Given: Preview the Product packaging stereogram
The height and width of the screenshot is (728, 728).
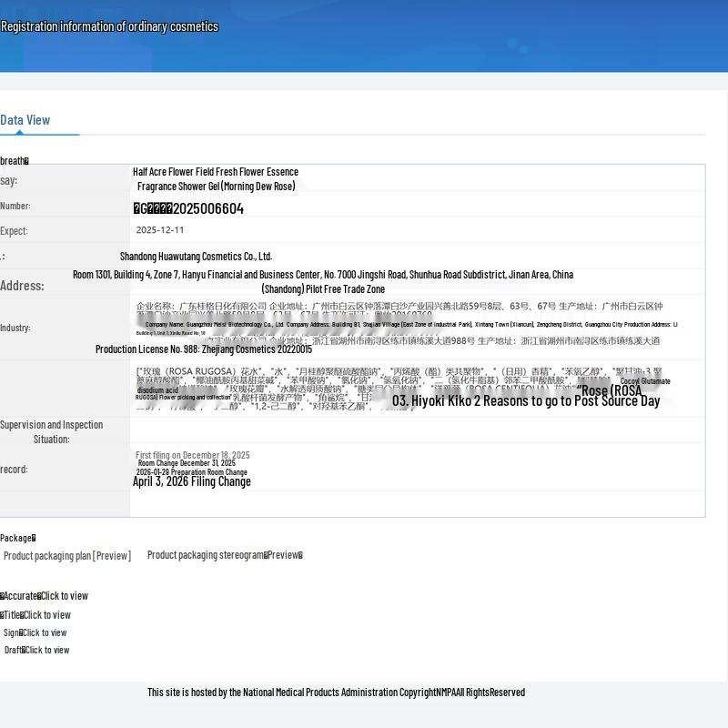Looking at the screenshot, I should tap(225, 555).
